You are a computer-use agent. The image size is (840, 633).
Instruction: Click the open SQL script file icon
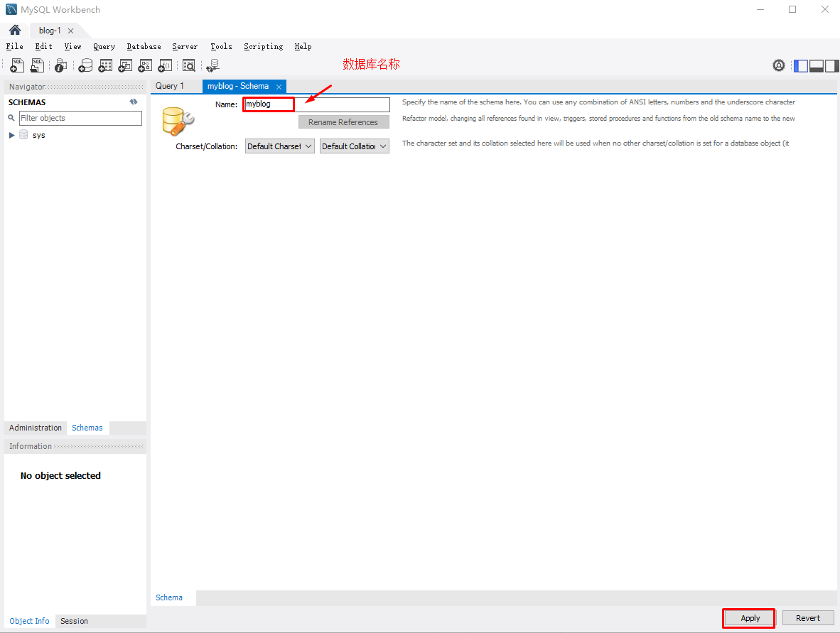38,65
